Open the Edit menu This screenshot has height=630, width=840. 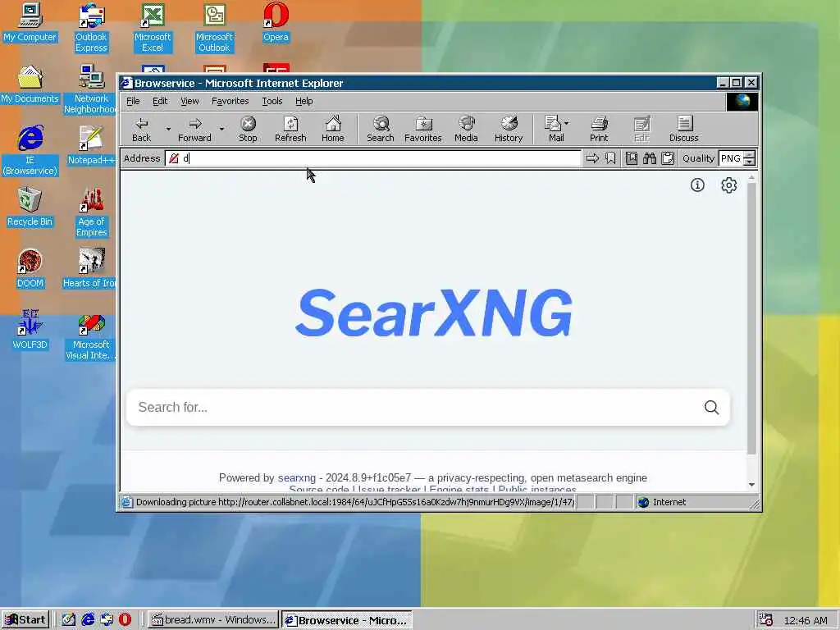[160, 101]
